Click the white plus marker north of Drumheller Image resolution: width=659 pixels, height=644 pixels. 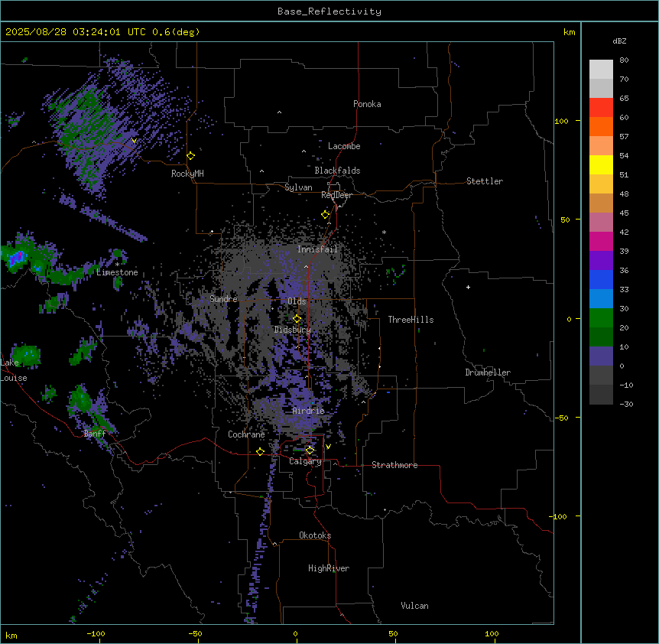468,287
